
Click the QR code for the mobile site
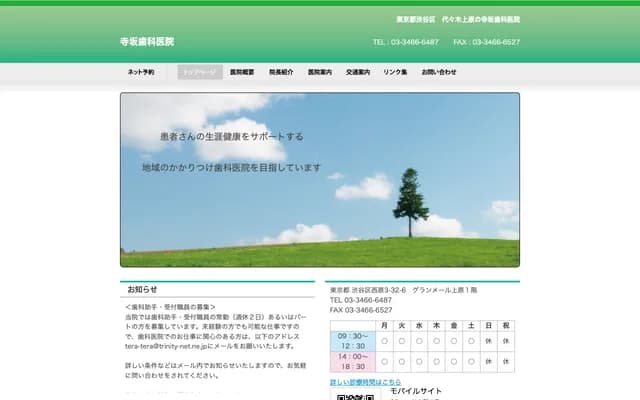click(353, 395)
